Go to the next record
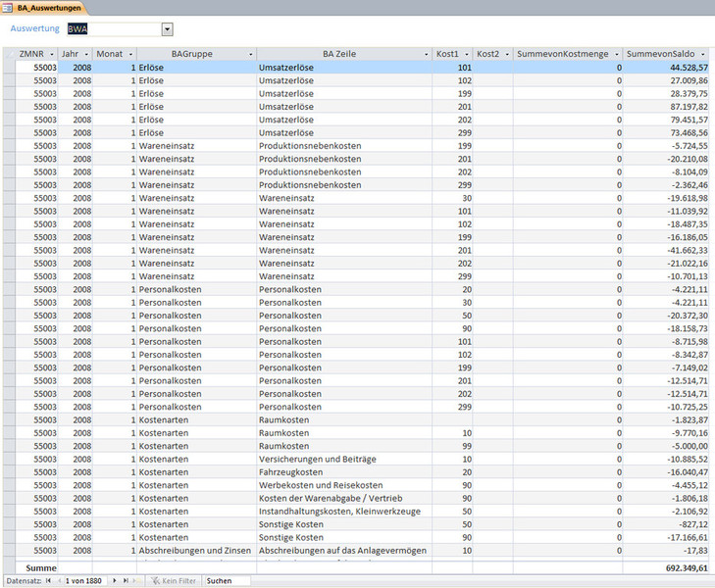Screen dimensions: 715x588 click(115, 581)
